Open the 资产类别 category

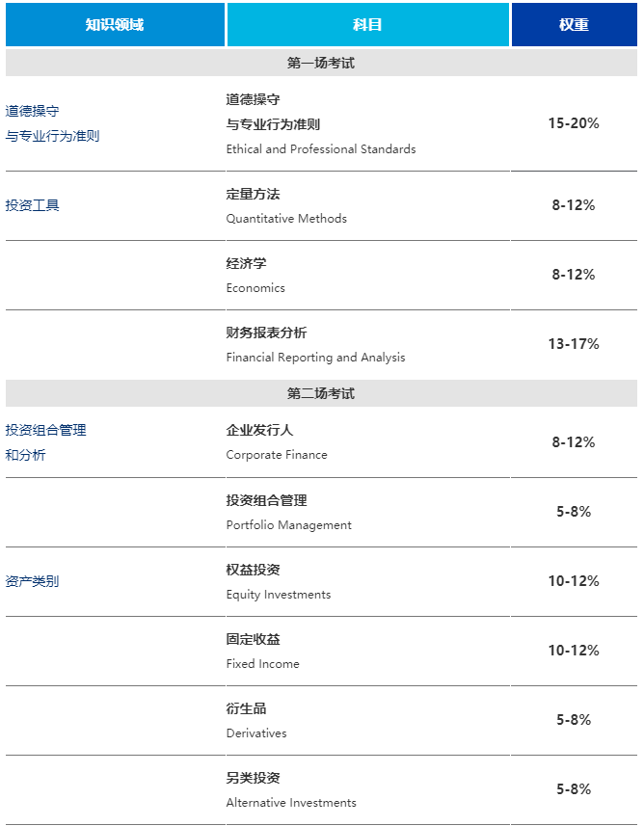[x=32, y=581]
